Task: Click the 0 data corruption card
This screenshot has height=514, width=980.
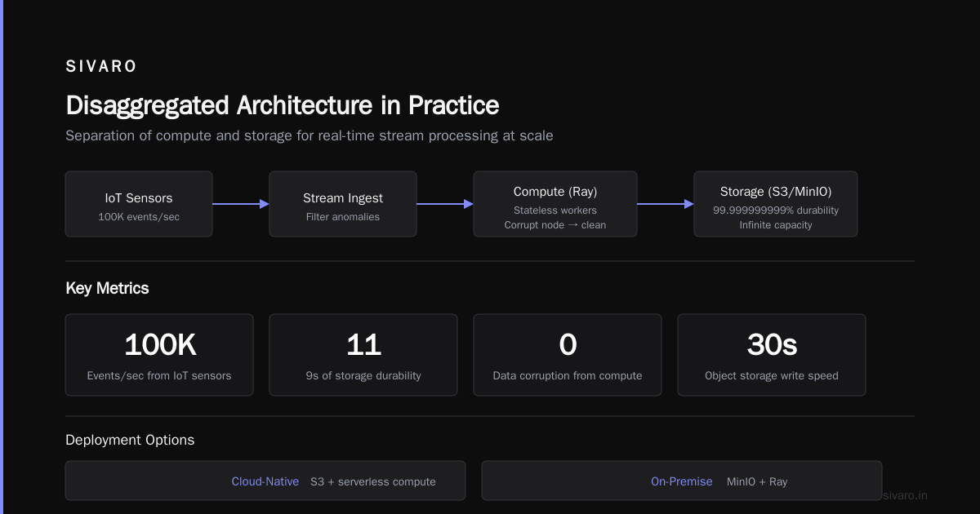Action: pyautogui.click(x=568, y=355)
